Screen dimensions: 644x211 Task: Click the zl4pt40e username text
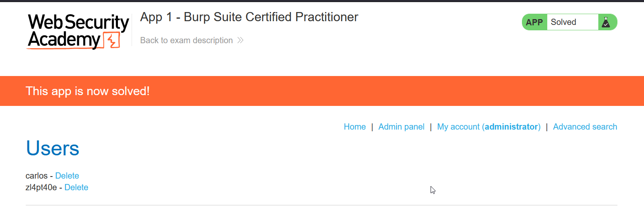pos(41,187)
